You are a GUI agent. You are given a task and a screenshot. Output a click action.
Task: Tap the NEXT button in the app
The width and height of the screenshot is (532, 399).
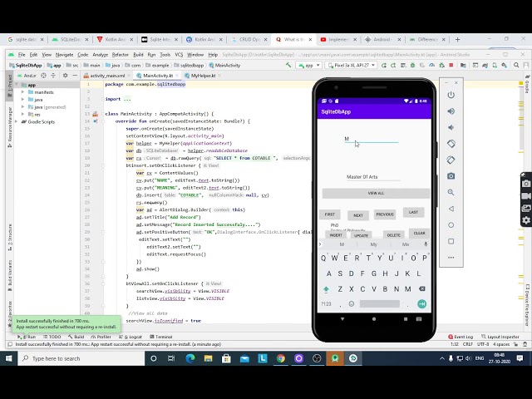pyautogui.click(x=358, y=215)
